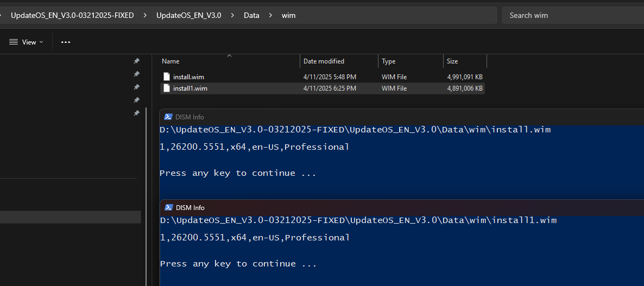
Task: Click the install1.wim path line in console
Action: 358,221
